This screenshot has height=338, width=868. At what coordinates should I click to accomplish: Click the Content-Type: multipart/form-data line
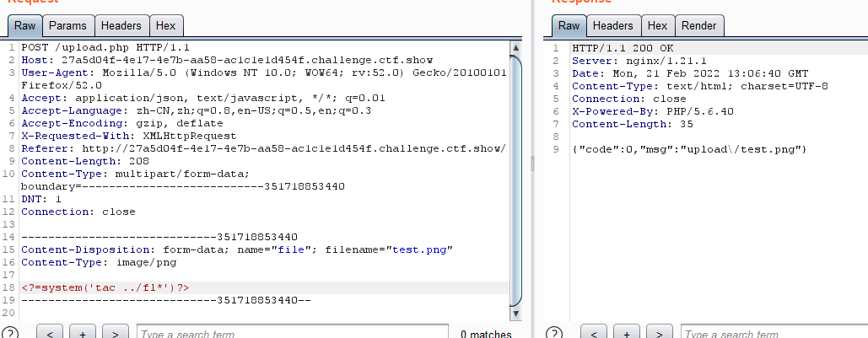tap(135, 174)
